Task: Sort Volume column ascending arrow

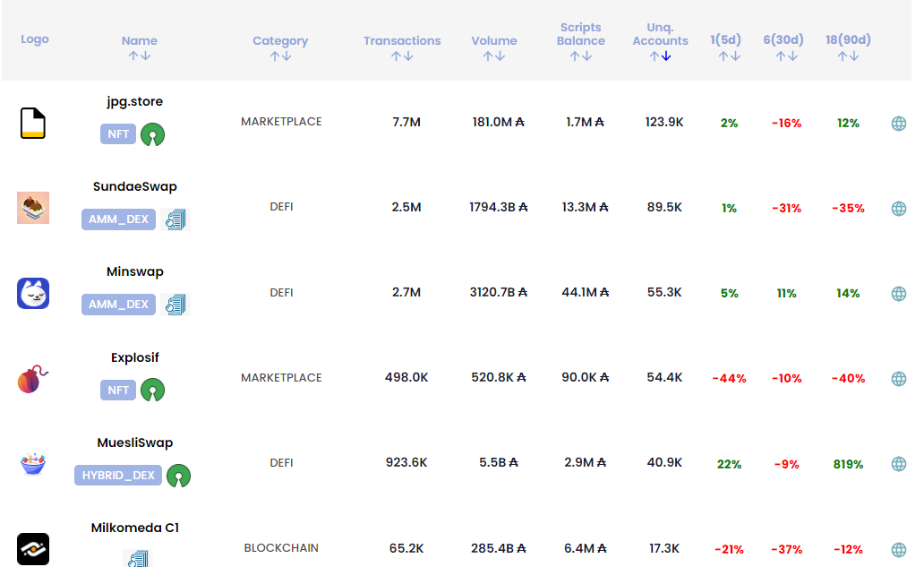Action: click(488, 56)
